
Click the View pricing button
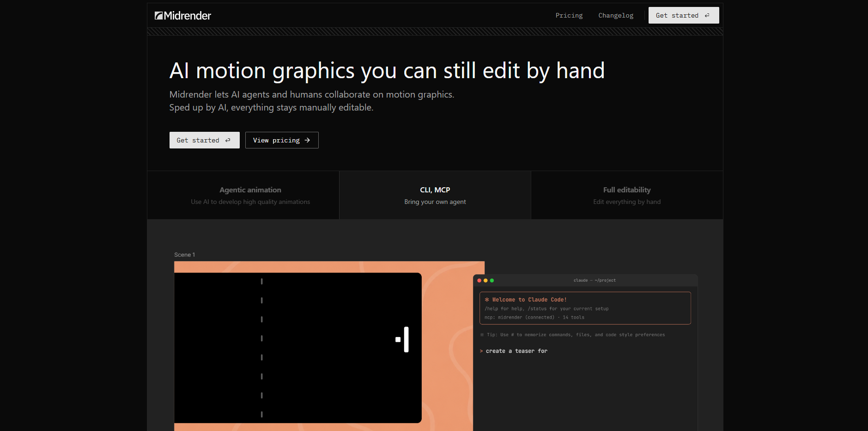pos(282,140)
